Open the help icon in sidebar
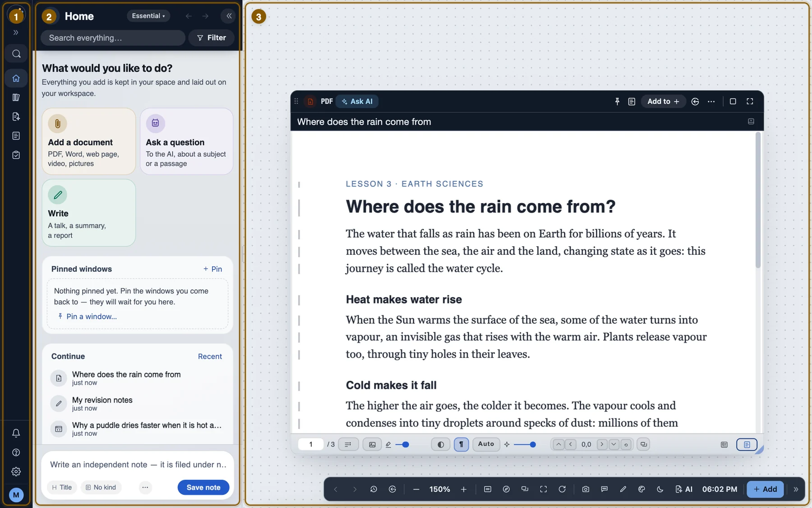The width and height of the screenshot is (812, 508). pyautogui.click(x=16, y=452)
